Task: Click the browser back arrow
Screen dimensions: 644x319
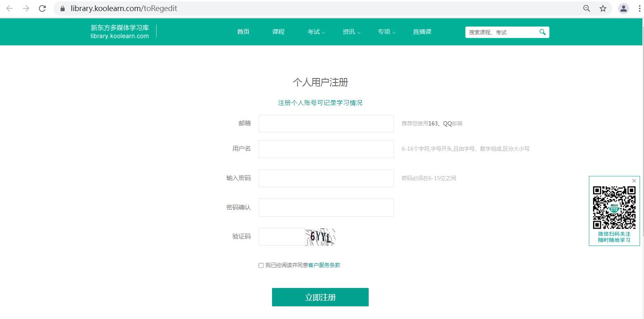Action: [10, 9]
